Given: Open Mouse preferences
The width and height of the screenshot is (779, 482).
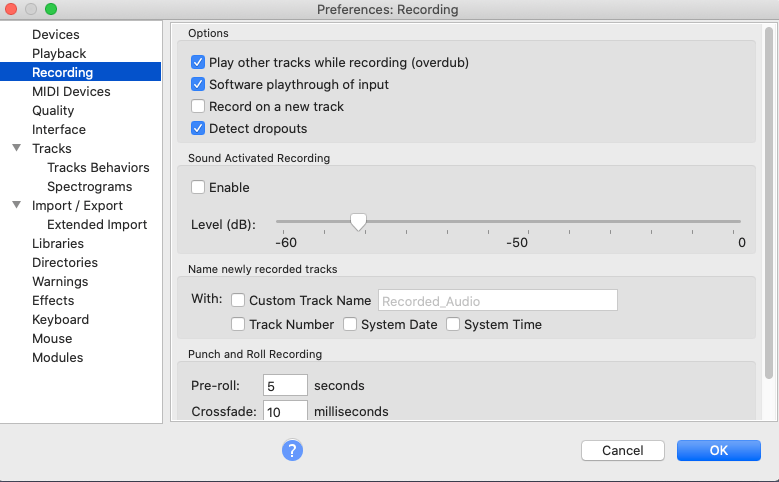Looking at the screenshot, I should 52,338.
